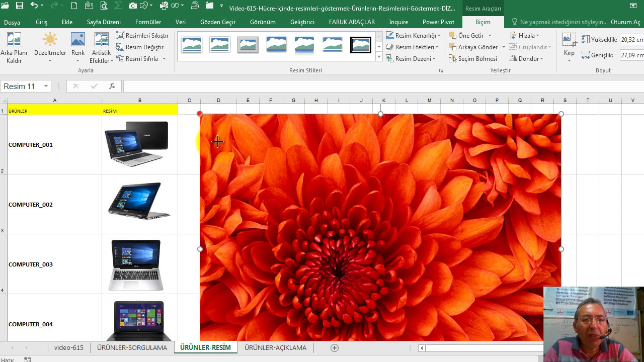This screenshot has width=644, height=362.
Task: Click the Kırp crop tool
Action: (569, 48)
